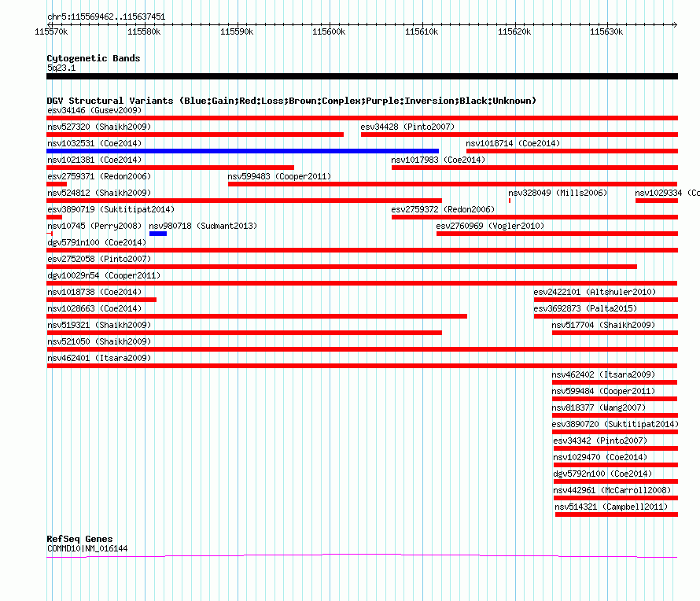Click red loss bar under esv2759371
The image size is (700, 601).
tap(57, 184)
